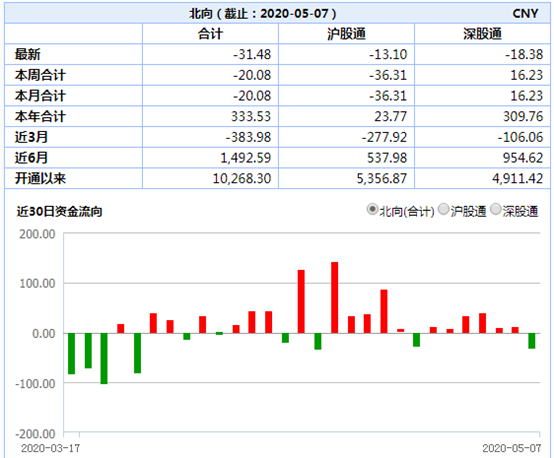This screenshot has height=458, width=554.
Task: Click the CNY currency label
Action: click(x=525, y=13)
